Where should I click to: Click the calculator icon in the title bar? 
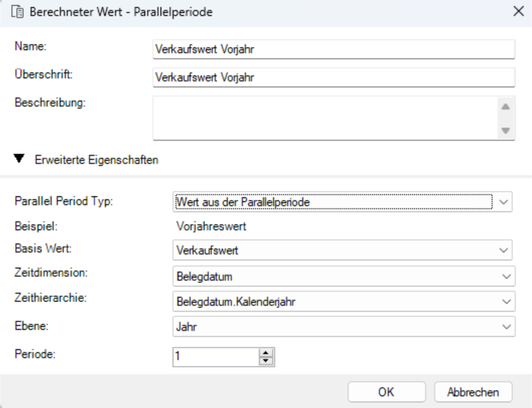17,12
